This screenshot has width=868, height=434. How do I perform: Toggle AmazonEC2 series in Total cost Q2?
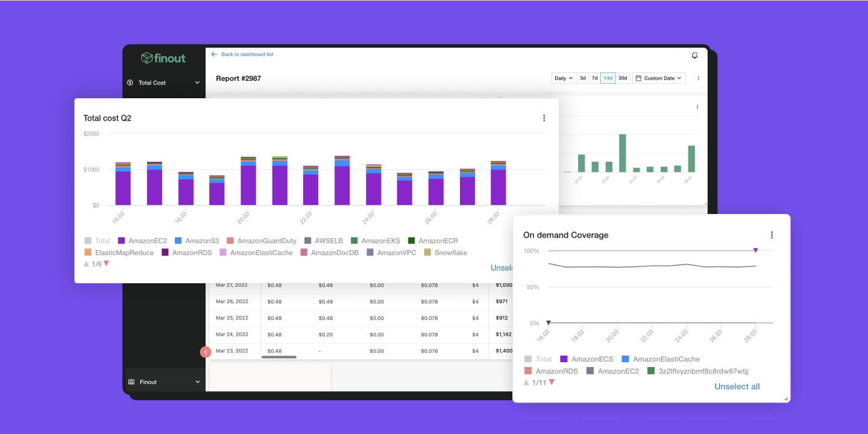click(142, 241)
